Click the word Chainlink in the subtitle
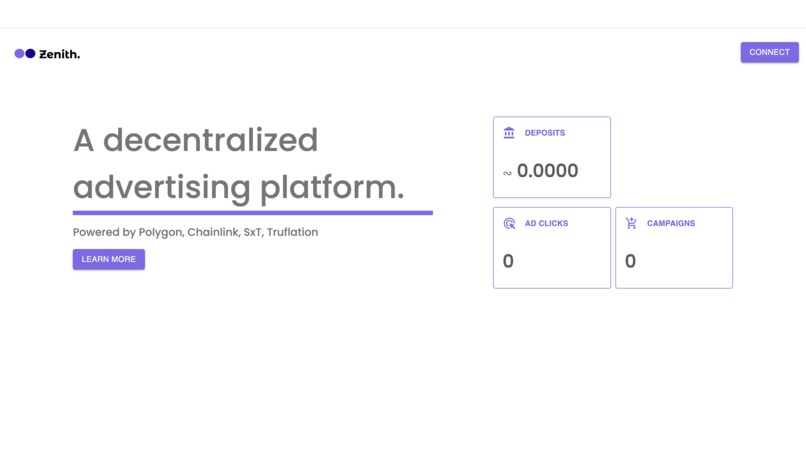This screenshot has width=806, height=460. pos(213,232)
